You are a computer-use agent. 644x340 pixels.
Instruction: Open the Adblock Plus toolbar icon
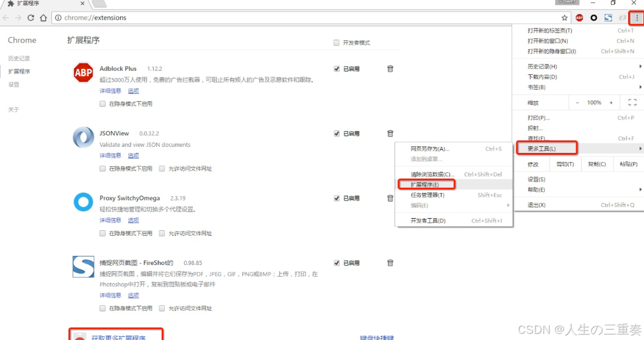(x=579, y=18)
